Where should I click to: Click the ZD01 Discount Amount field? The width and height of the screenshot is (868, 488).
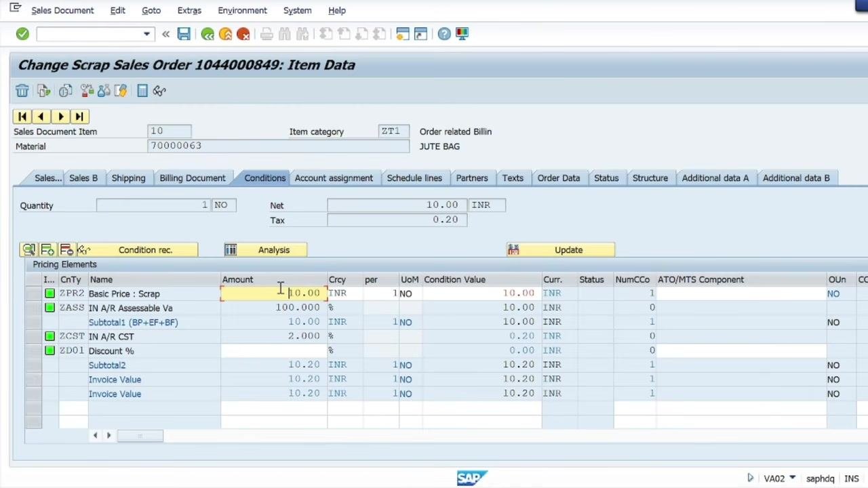(274, 350)
